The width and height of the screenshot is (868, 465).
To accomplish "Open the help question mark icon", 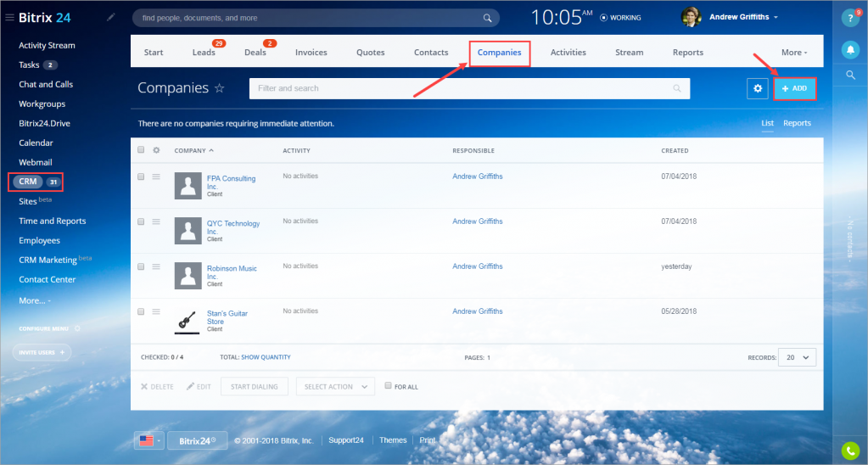I will pyautogui.click(x=850, y=18).
